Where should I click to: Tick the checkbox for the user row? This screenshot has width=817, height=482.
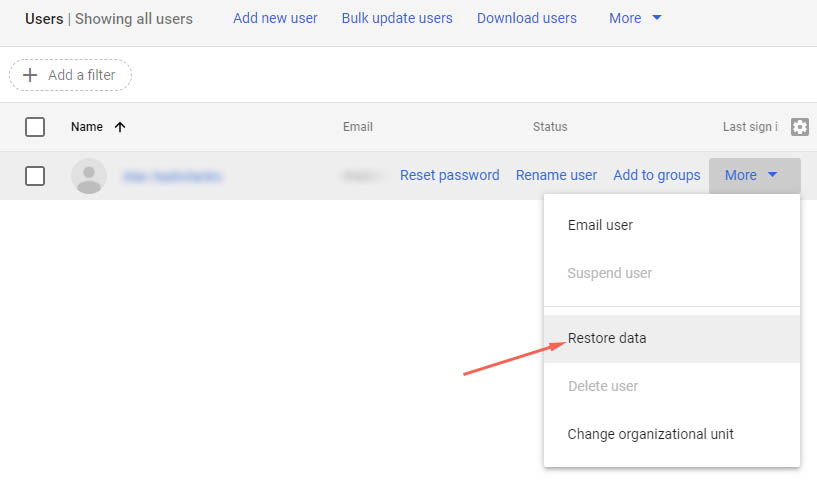click(35, 176)
